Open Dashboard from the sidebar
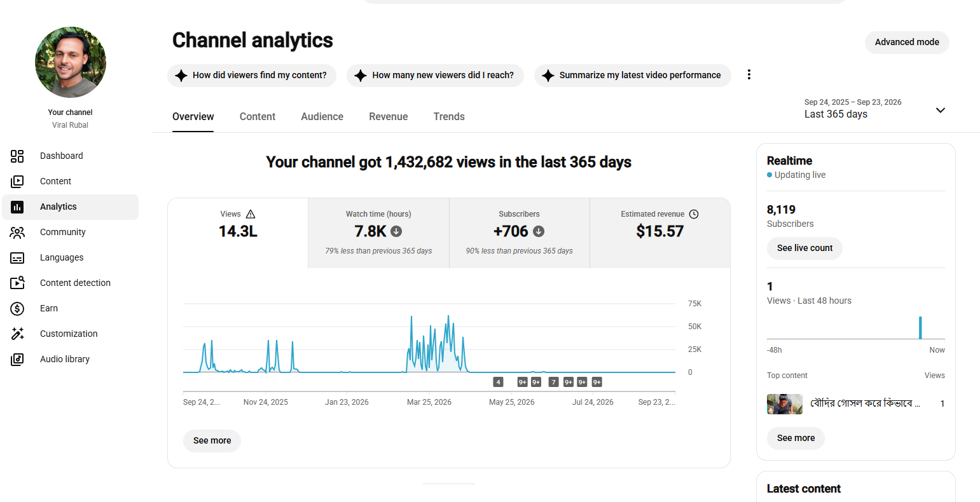980x502 pixels. click(70, 156)
